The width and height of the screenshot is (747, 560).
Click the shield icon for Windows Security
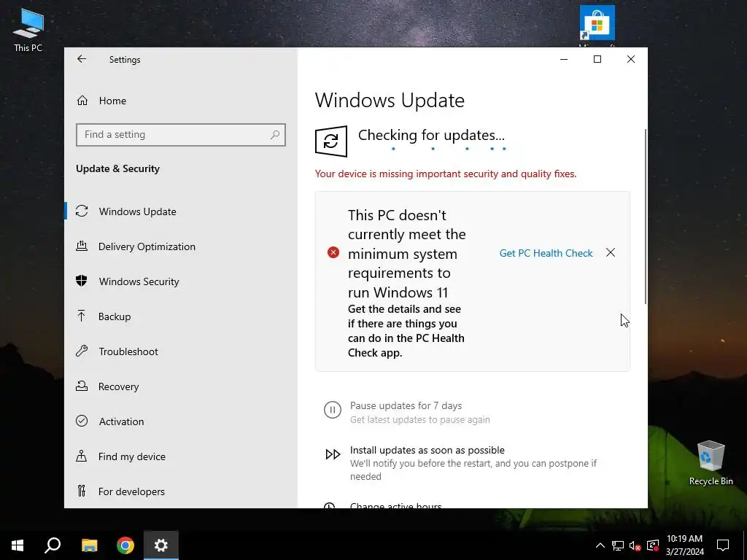point(82,281)
